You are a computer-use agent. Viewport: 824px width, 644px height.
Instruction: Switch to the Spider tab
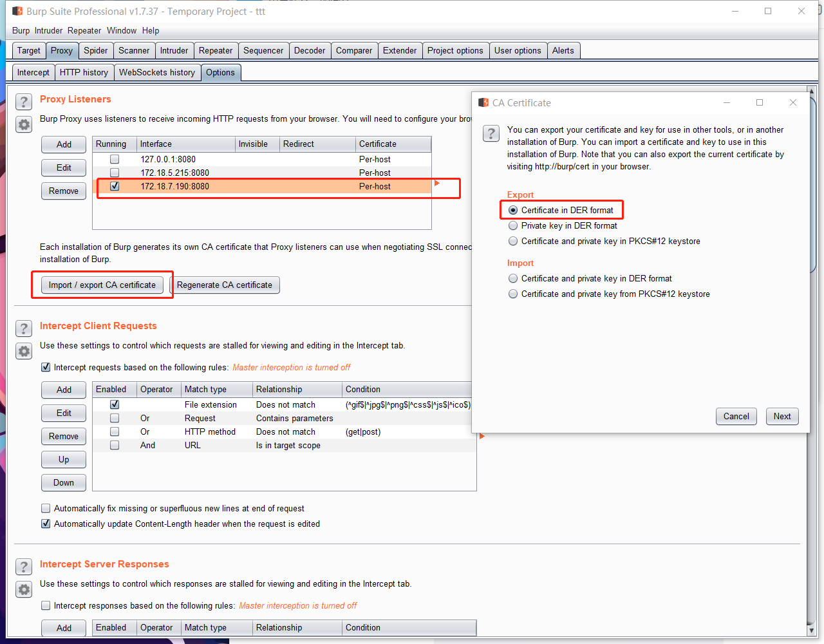(x=96, y=50)
